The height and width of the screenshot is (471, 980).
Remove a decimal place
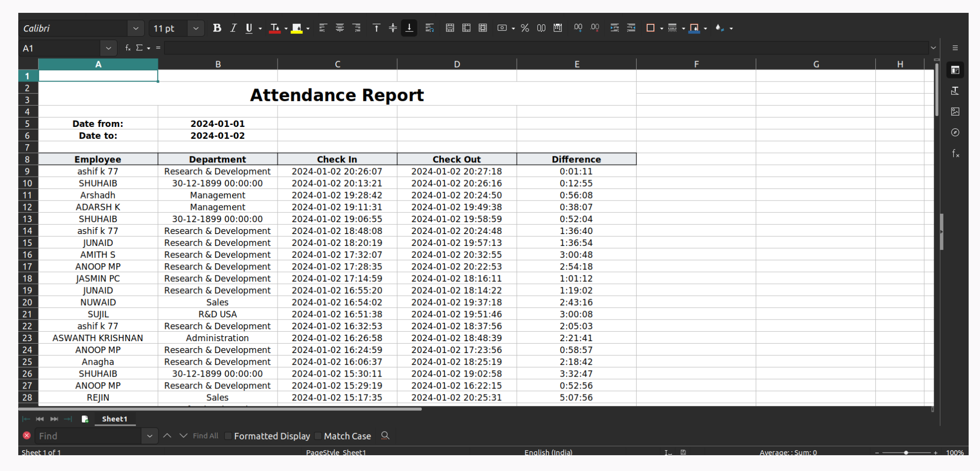point(595,28)
